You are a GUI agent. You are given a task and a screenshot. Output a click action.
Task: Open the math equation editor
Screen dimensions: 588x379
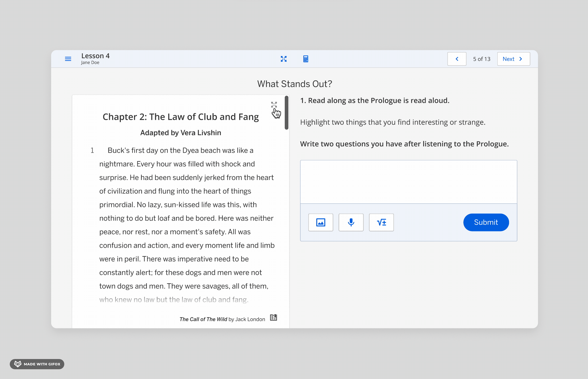pyautogui.click(x=381, y=222)
